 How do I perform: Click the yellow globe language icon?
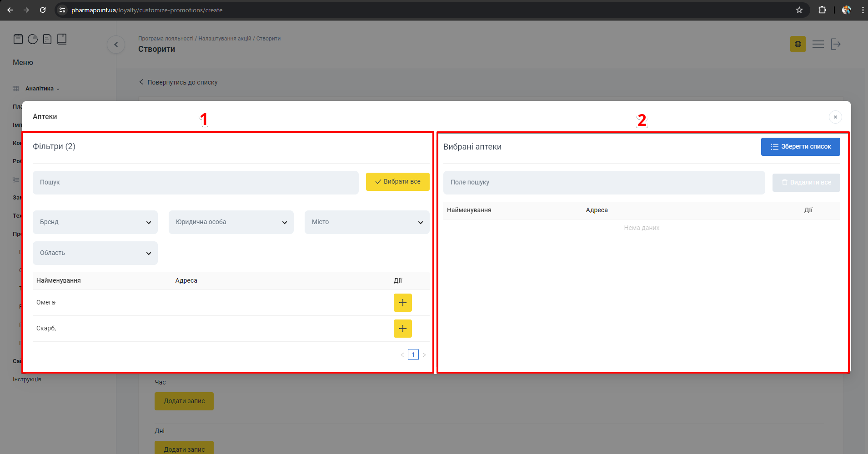[798, 44]
